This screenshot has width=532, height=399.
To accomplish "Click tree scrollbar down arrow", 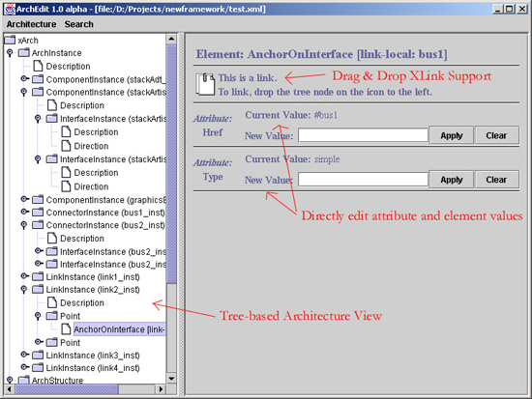I will point(171,379).
